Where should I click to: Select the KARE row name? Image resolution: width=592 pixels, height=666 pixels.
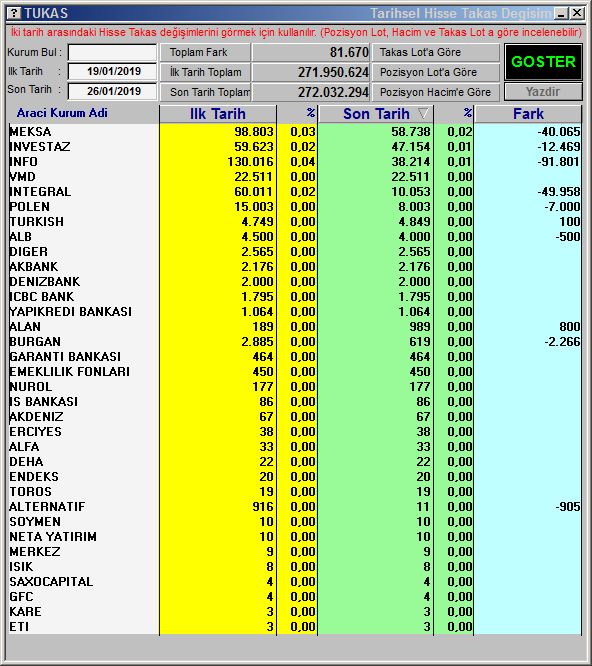(25, 612)
